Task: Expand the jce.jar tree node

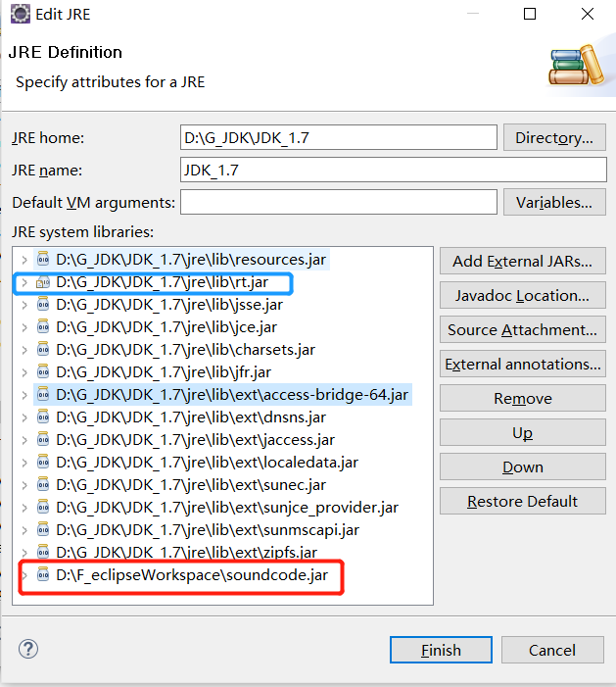Action: click(24, 327)
